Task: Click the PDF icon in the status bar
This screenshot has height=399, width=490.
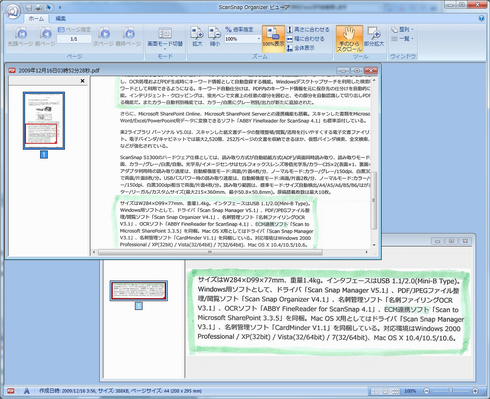Action: (x=11, y=391)
